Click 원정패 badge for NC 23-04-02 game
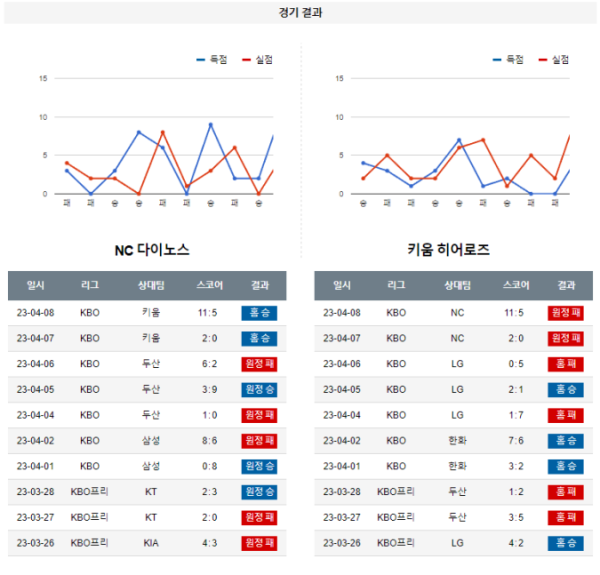 259,441
